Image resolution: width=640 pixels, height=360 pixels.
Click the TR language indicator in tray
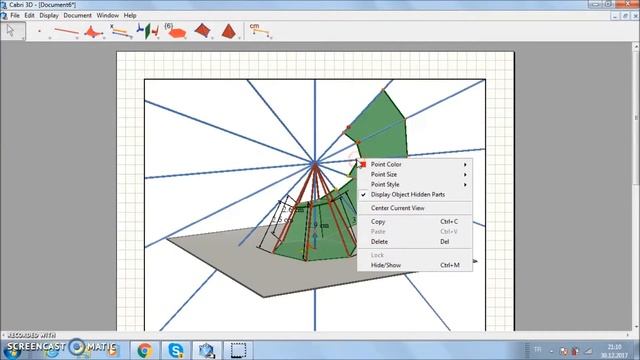tap(538, 350)
